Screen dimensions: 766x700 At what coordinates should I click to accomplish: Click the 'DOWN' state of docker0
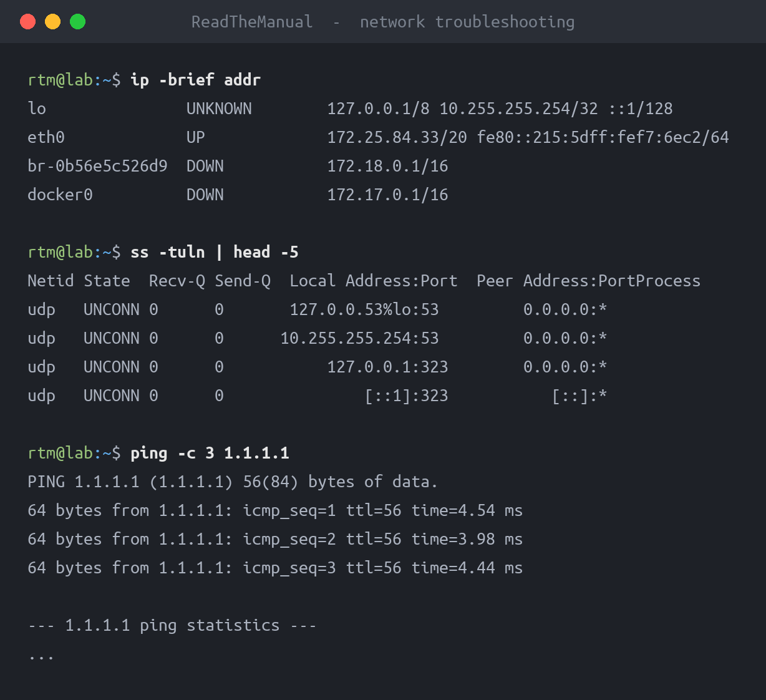coord(205,195)
